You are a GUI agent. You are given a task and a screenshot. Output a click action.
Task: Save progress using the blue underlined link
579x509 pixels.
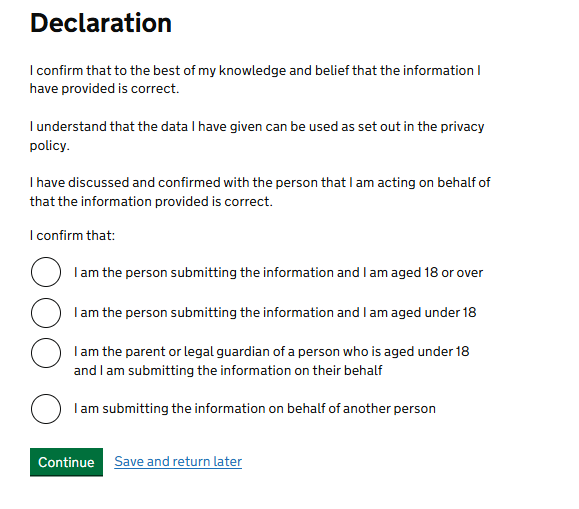178,462
